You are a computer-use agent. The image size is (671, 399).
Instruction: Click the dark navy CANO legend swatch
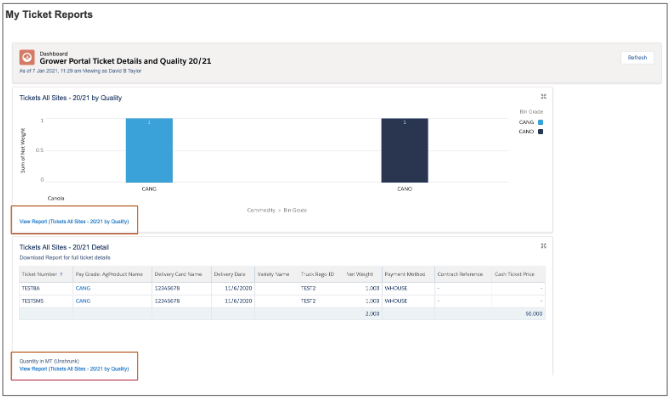[540, 132]
